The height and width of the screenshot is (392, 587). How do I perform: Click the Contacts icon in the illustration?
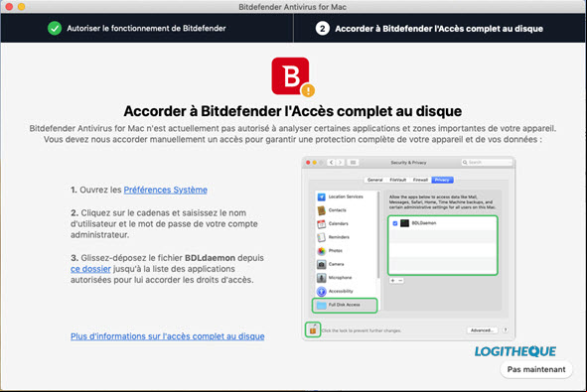click(321, 210)
